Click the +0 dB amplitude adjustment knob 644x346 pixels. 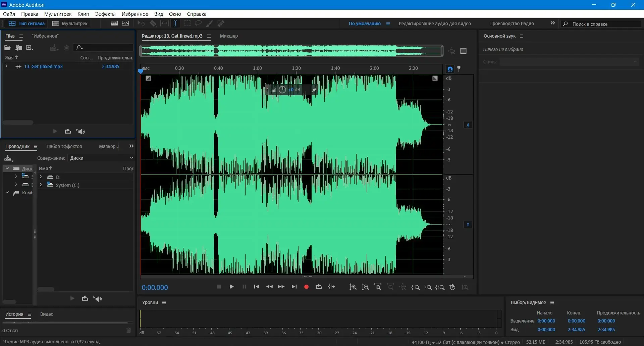tap(282, 90)
